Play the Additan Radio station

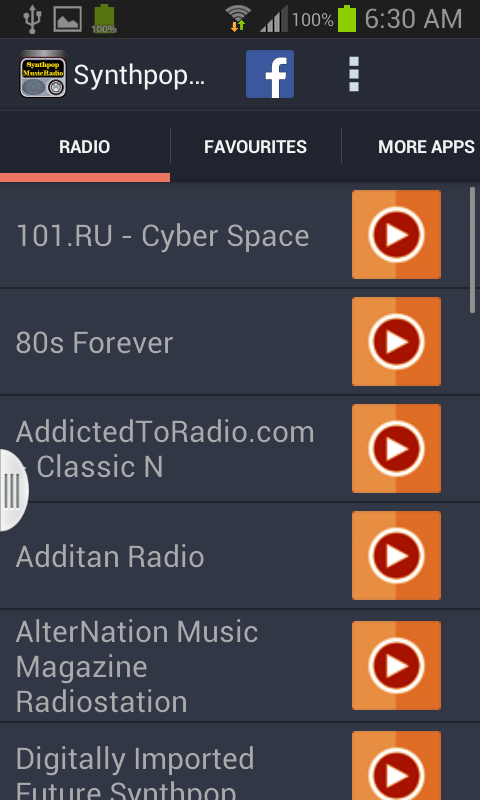click(x=396, y=555)
